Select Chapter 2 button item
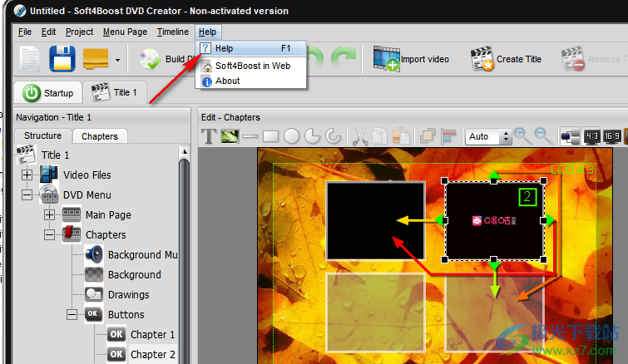628x364 pixels. point(152,355)
